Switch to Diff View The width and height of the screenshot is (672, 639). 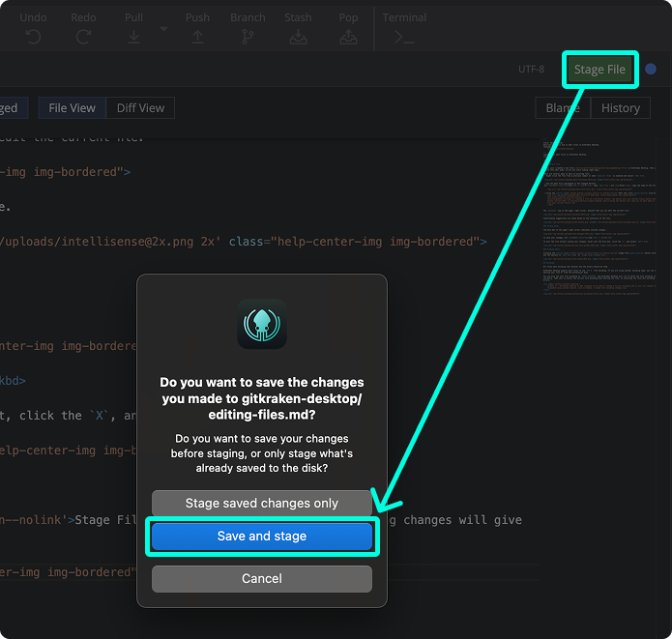click(140, 107)
